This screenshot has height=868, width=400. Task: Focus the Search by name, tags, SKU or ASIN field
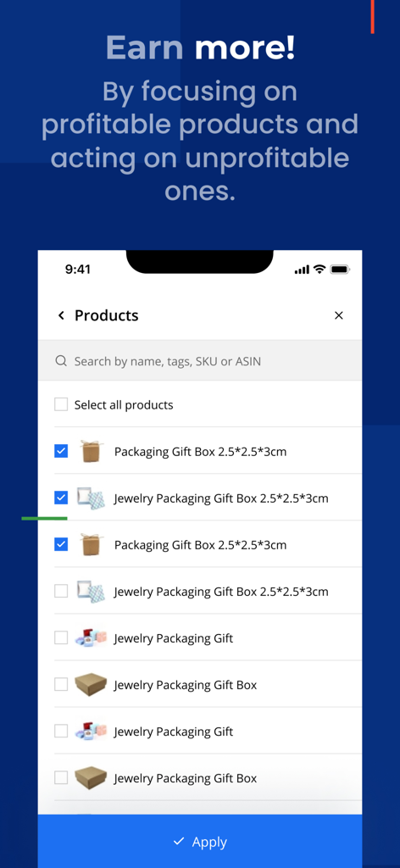[x=200, y=361]
